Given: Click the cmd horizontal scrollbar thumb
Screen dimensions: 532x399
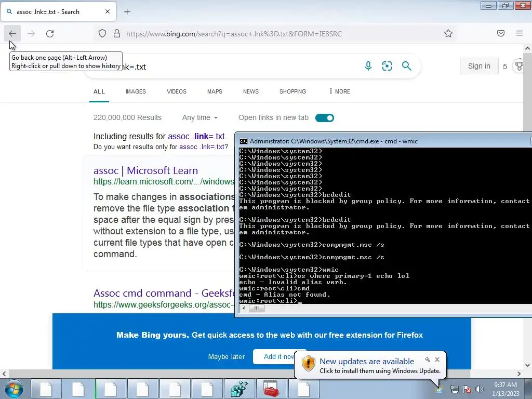Looking at the screenshot, I should [257, 309].
